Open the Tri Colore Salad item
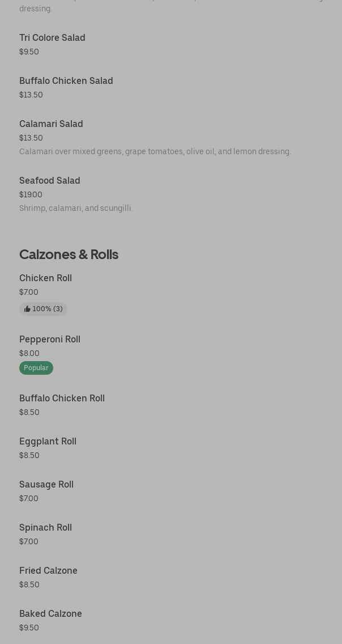Viewport: 342px width, 644px height. (x=52, y=37)
